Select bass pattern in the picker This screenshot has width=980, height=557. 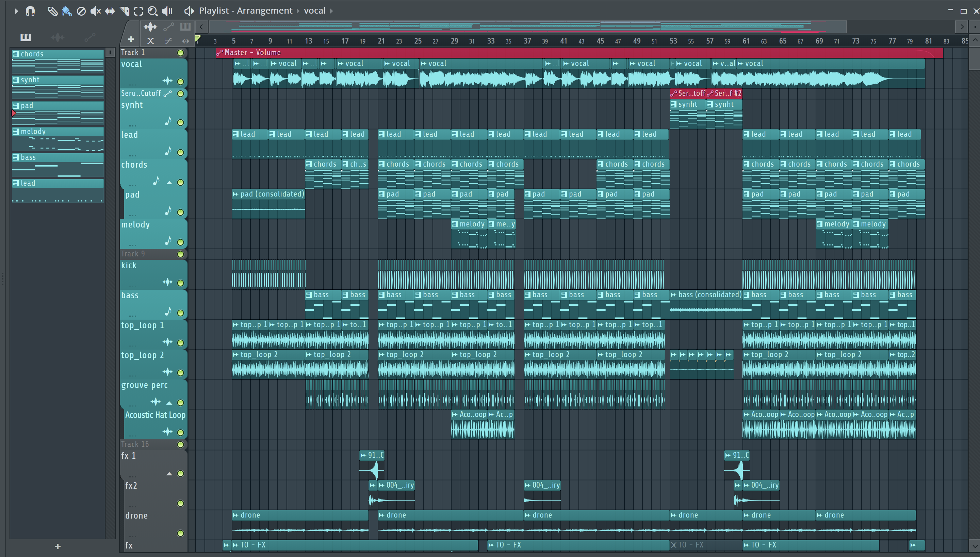(x=58, y=165)
